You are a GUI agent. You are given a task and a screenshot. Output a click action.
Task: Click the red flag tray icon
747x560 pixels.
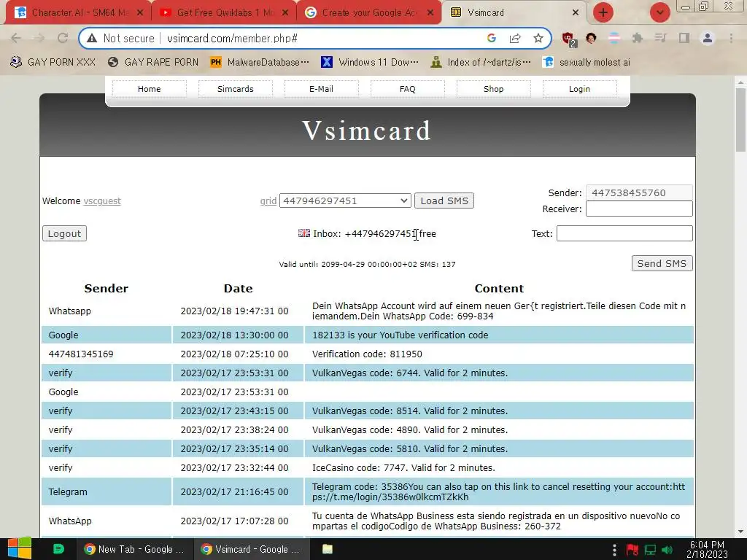(632, 550)
